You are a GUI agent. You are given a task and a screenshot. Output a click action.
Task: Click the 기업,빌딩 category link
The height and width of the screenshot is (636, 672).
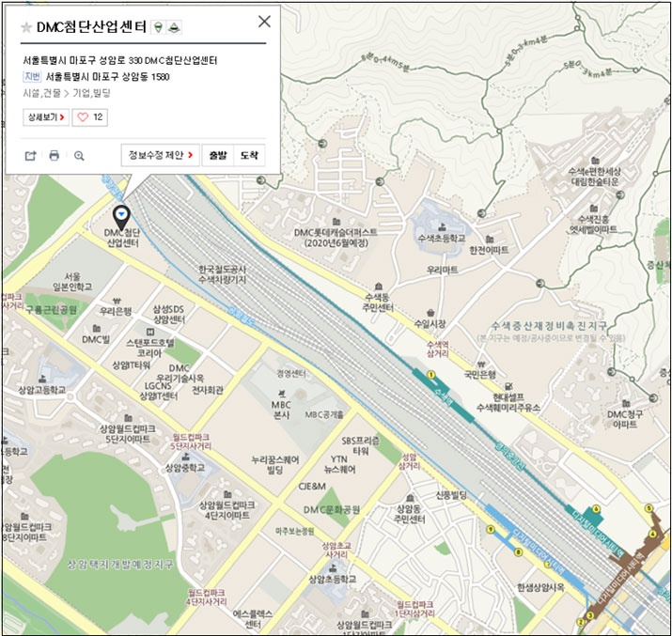click(x=92, y=93)
